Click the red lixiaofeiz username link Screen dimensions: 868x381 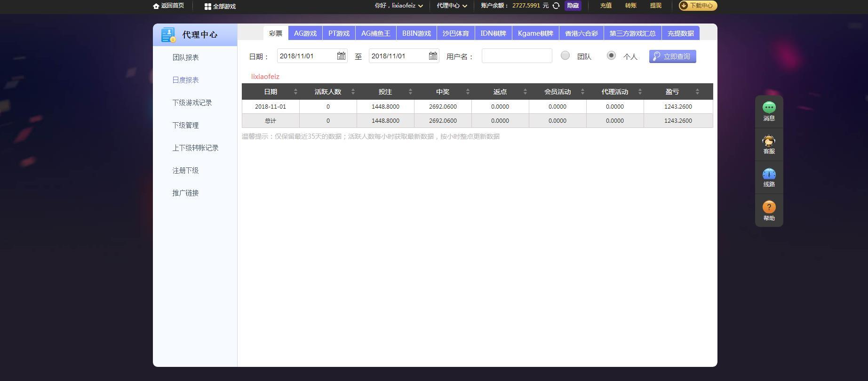[x=265, y=77]
